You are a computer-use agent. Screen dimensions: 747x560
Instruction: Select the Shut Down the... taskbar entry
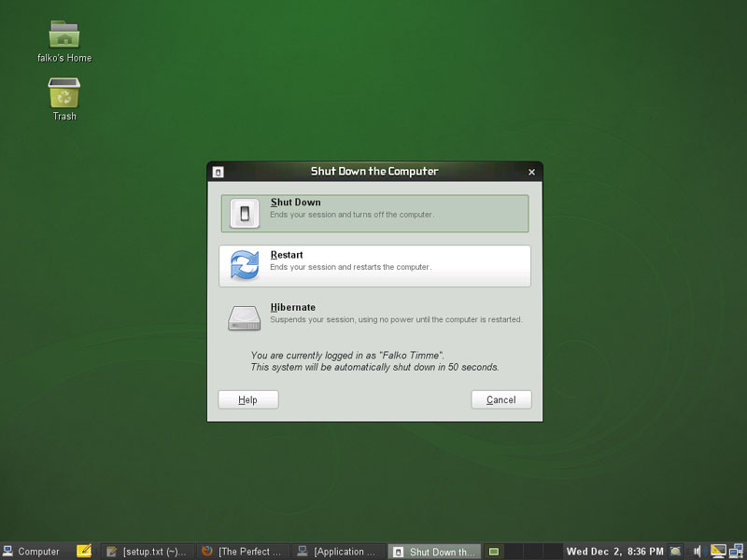[x=434, y=552]
